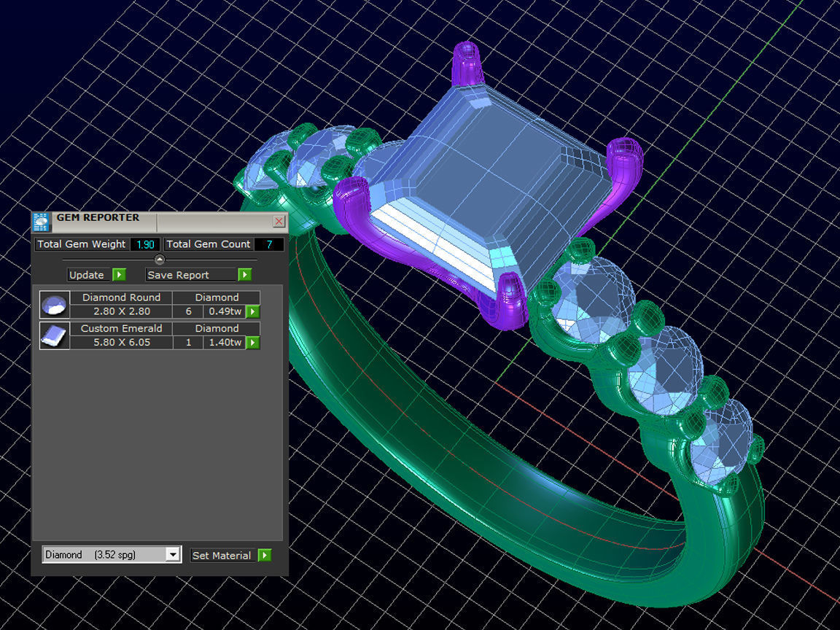The image size is (840, 630).
Task: Click the Total Gem Count label
Action: tap(209, 244)
